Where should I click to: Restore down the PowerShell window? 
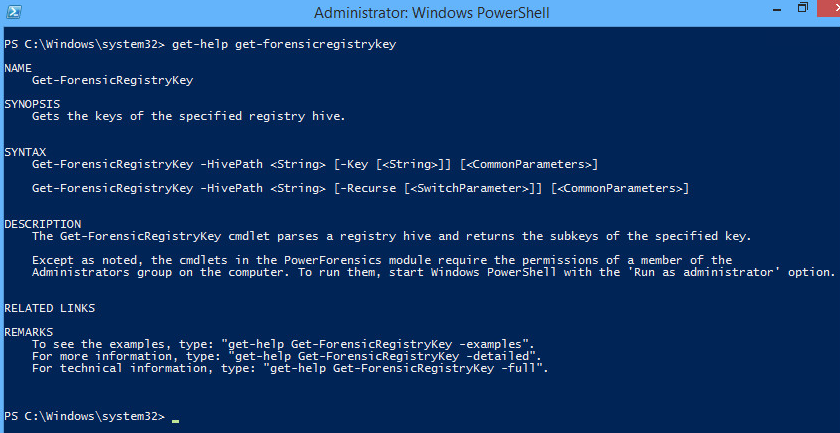[802, 8]
